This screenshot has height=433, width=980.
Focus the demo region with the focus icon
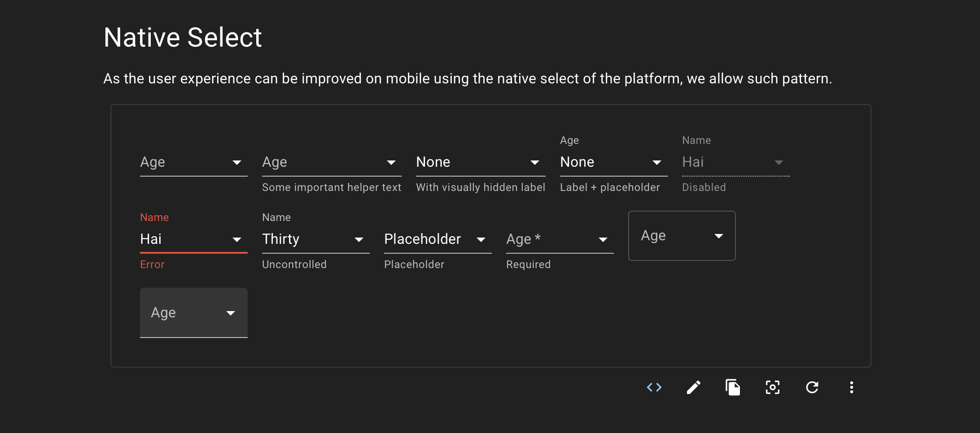[x=772, y=387]
